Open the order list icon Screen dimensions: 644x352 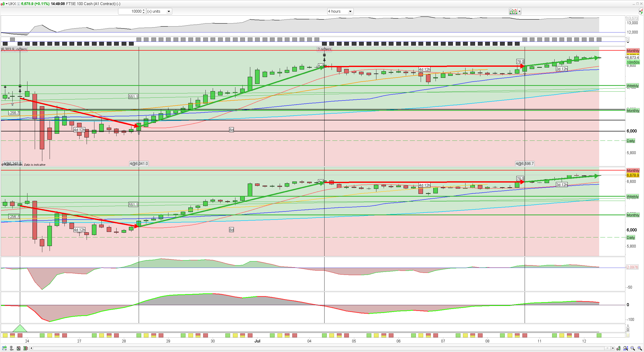point(19,348)
